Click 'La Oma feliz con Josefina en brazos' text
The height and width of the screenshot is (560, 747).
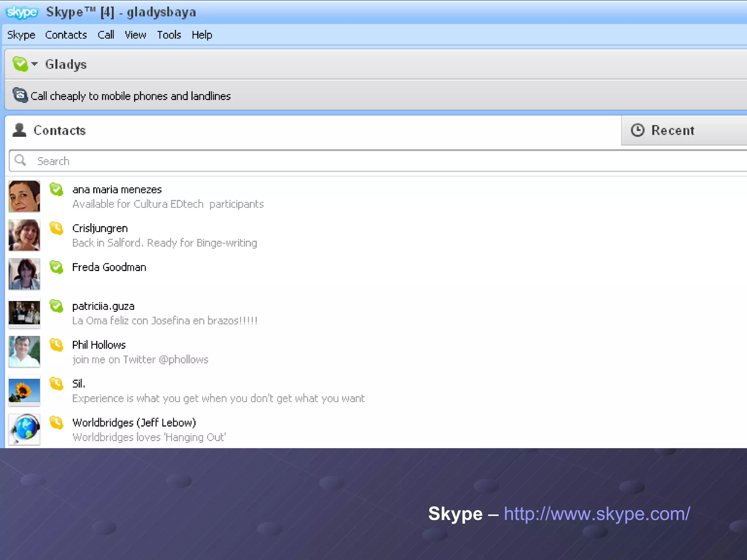tap(165, 321)
